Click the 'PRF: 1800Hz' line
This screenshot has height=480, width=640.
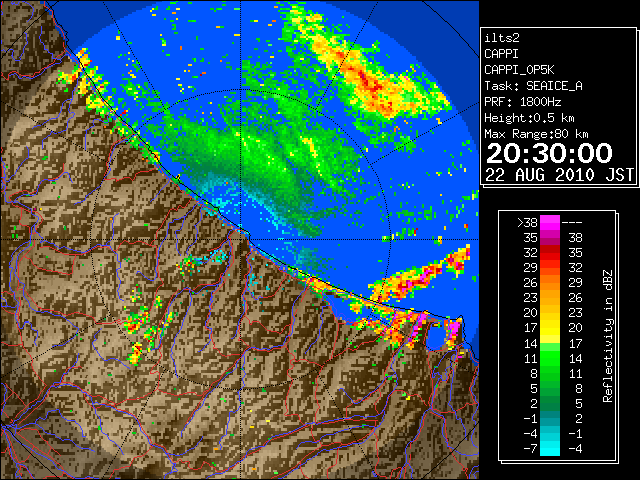click(x=522, y=102)
